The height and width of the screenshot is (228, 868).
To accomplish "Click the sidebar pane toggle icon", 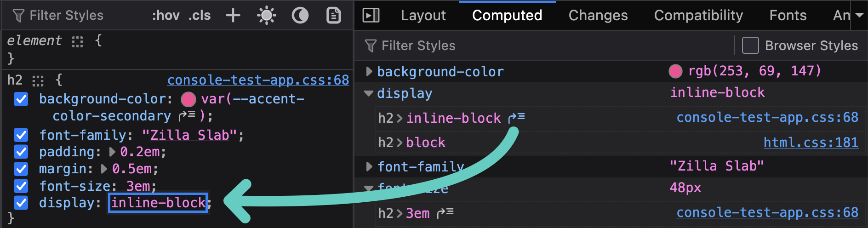I will [371, 16].
